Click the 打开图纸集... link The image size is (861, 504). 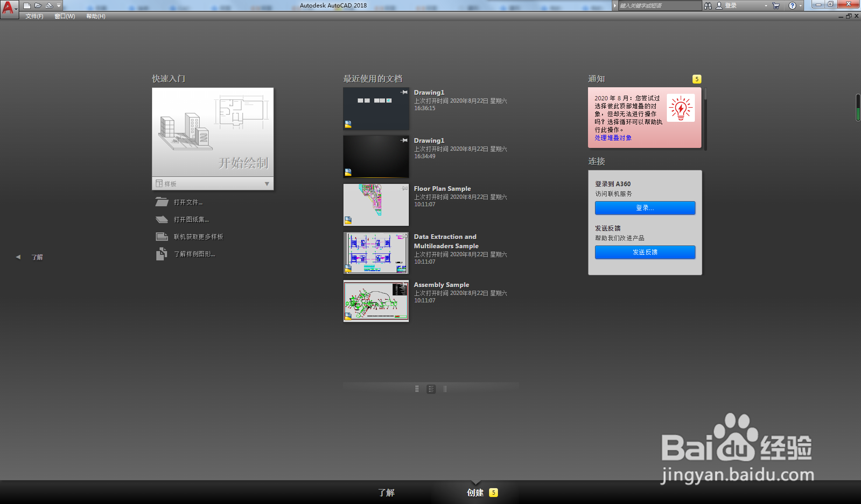pos(191,219)
